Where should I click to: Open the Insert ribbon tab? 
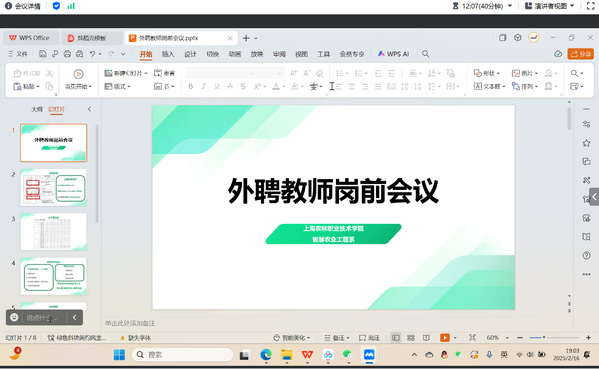[x=168, y=54]
